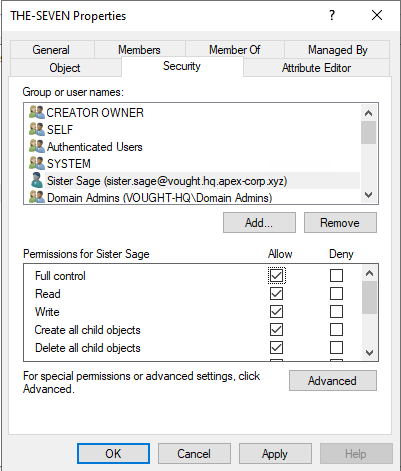Select the Security tab
This screenshot has width=401, height=471.
click(x=182, y=66)
